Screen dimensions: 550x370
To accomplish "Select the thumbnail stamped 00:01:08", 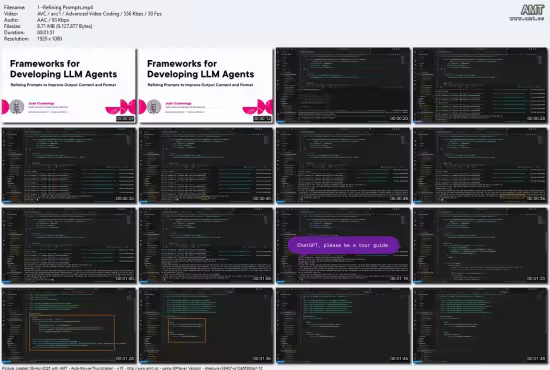I will 206,245.
